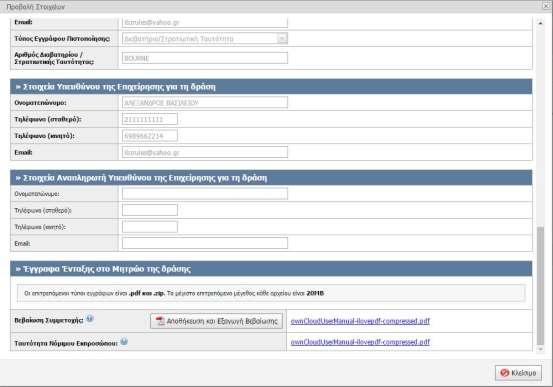The height and width of the screenshot is (387, 553).
Task: Click header Έγγραφα Ένταξης στο Μητρώο
Action: coord(271,269)
